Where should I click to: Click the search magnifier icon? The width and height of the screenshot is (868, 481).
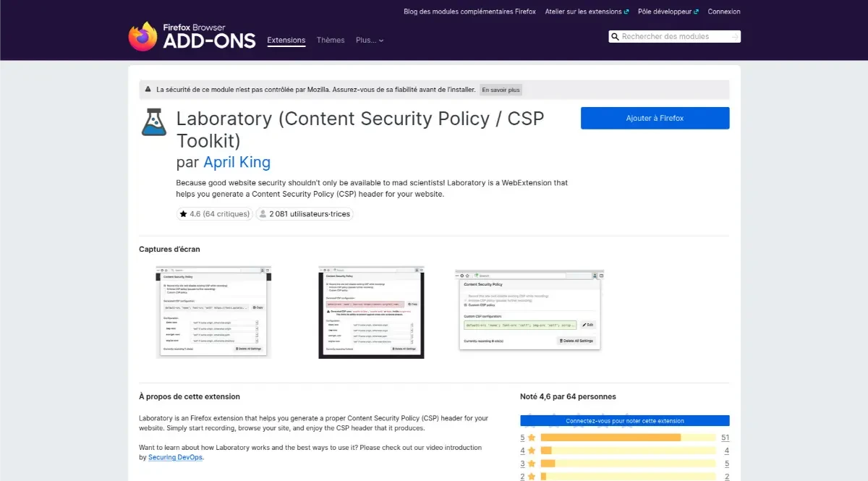click(x=616, y=37)
